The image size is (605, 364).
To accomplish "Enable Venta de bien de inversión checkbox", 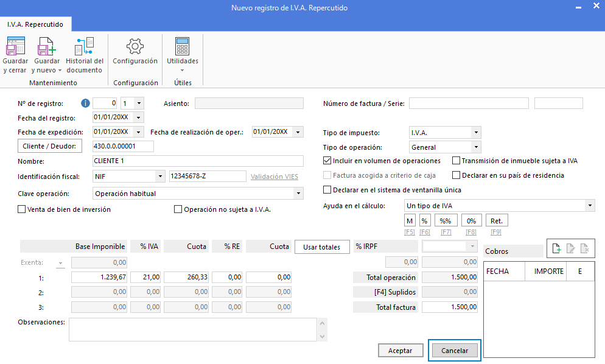I will coord(22,209).
